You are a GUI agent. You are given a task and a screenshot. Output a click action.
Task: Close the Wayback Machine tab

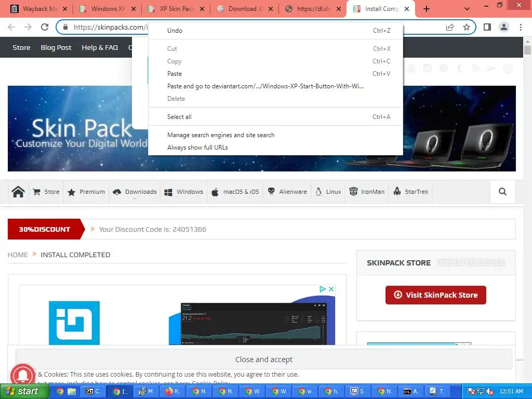65,9
